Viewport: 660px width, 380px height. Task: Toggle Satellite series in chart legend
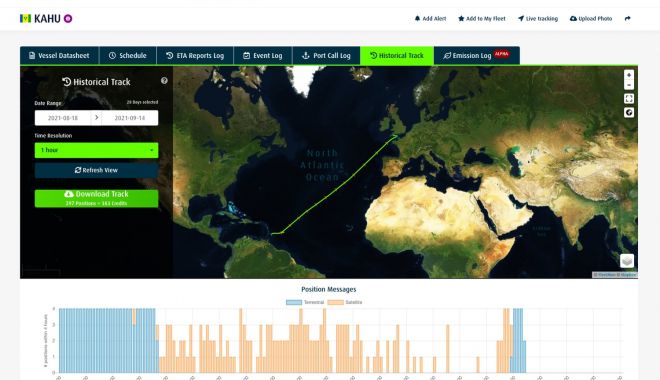[x=345, y=302]
